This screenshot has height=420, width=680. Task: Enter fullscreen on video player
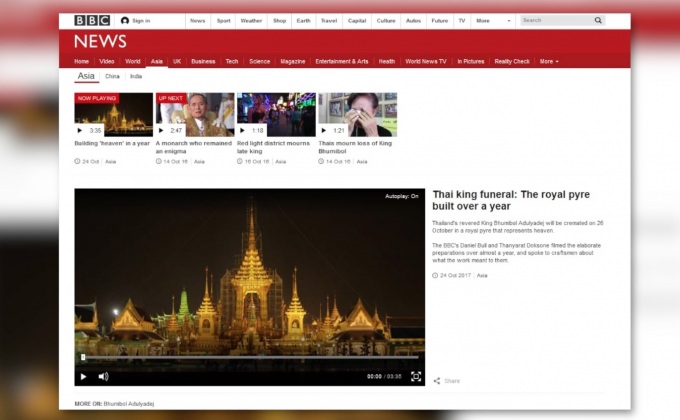click(x=415, y=377)
